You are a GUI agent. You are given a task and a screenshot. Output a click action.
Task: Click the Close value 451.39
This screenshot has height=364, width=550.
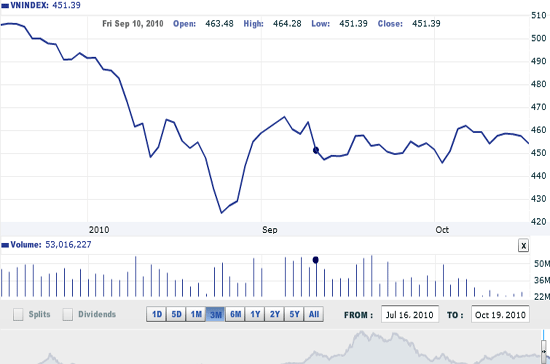click(426, 23)
